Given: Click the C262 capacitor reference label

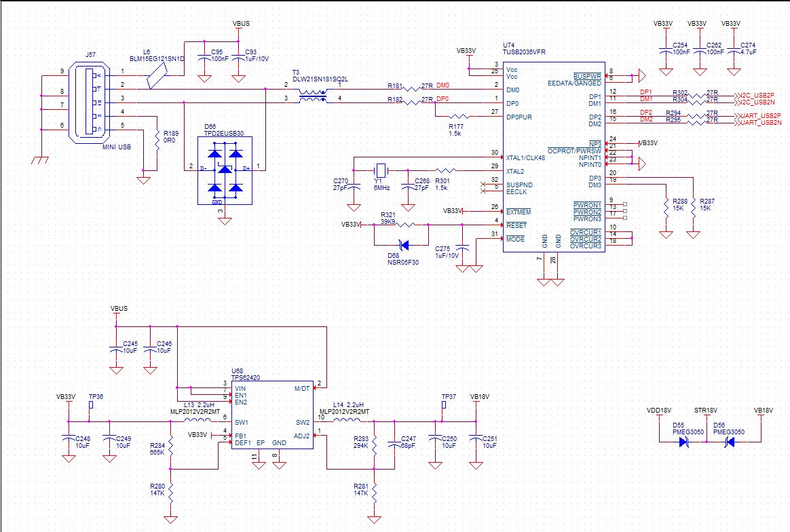Looking at the screenshot, I should [x=714, y=45].
